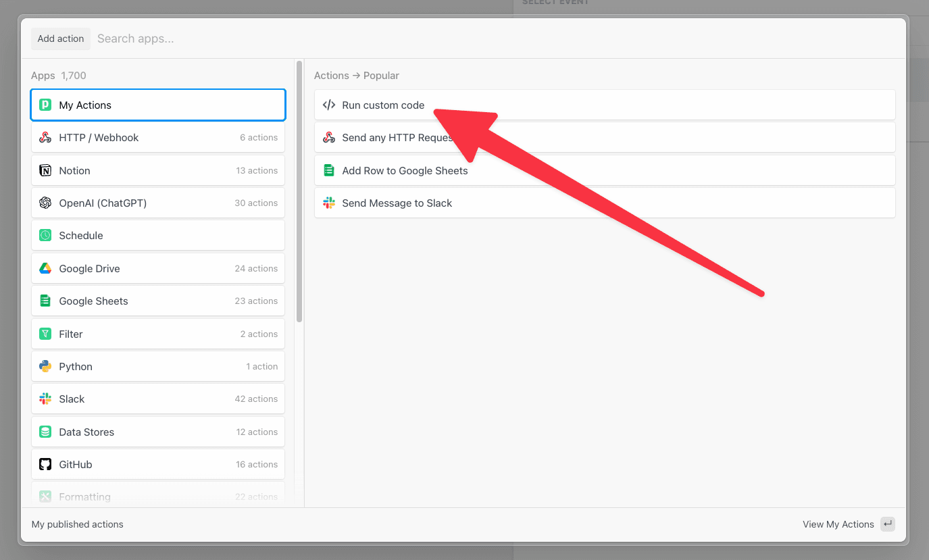Viewport: 929px width, 560px height.
Task: Click the '6 actions' count text
Action: 259,137
